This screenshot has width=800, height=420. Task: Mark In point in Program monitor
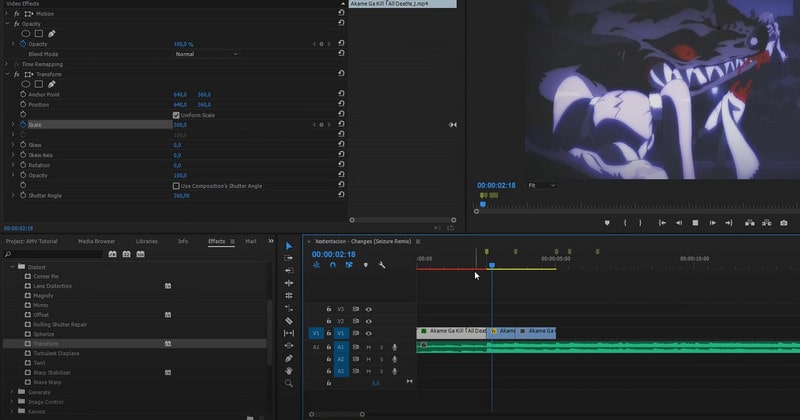point(625,223)
